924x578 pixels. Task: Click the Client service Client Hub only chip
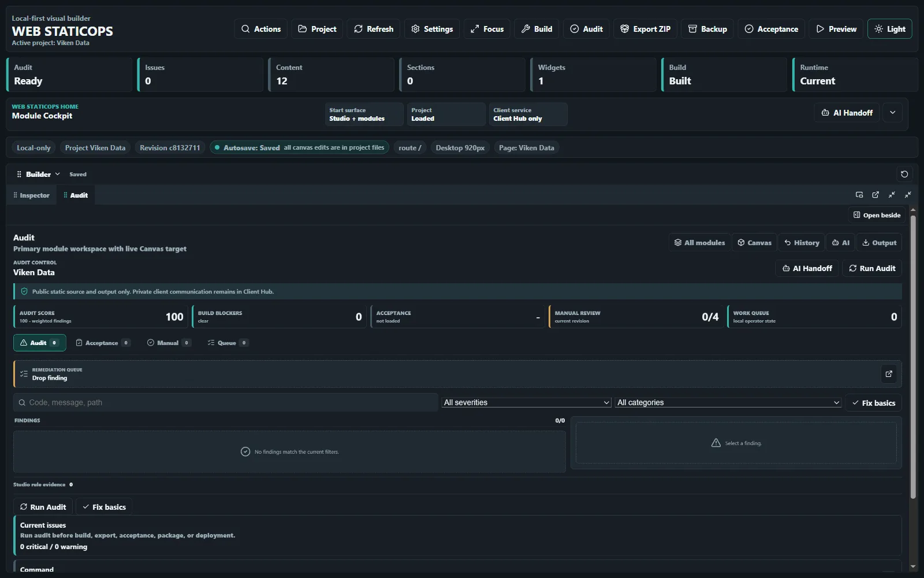(x=528, y=114)
